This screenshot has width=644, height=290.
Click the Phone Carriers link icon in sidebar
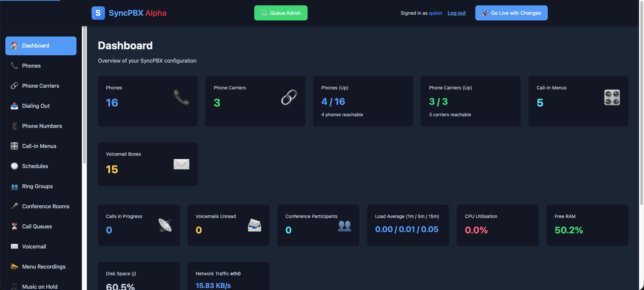coord(14,86)
